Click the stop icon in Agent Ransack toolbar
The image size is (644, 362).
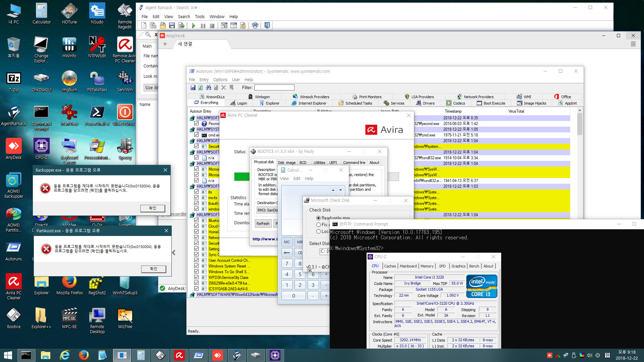click(212, 25)
